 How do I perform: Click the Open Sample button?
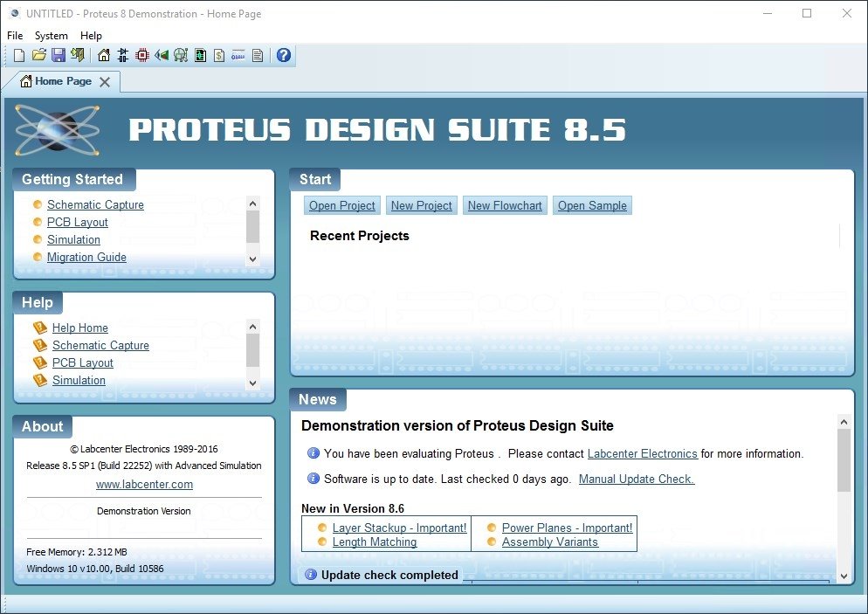592,205
